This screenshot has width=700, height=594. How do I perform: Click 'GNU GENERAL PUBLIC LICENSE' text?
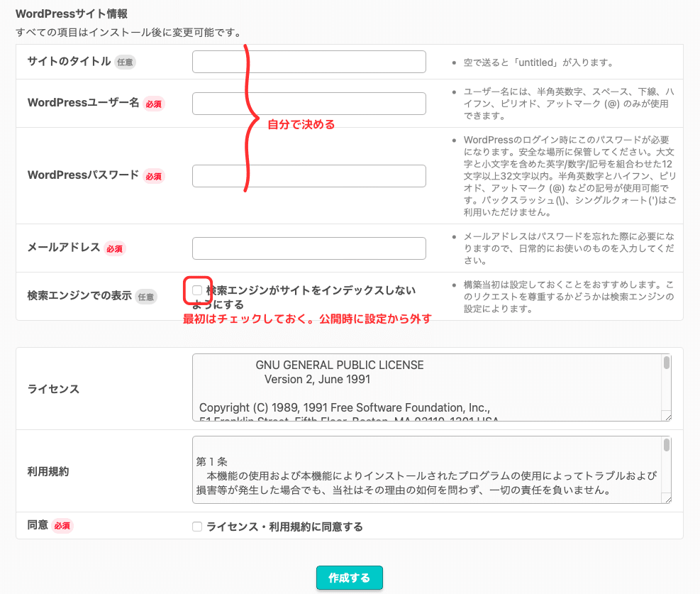click(340, 365)
